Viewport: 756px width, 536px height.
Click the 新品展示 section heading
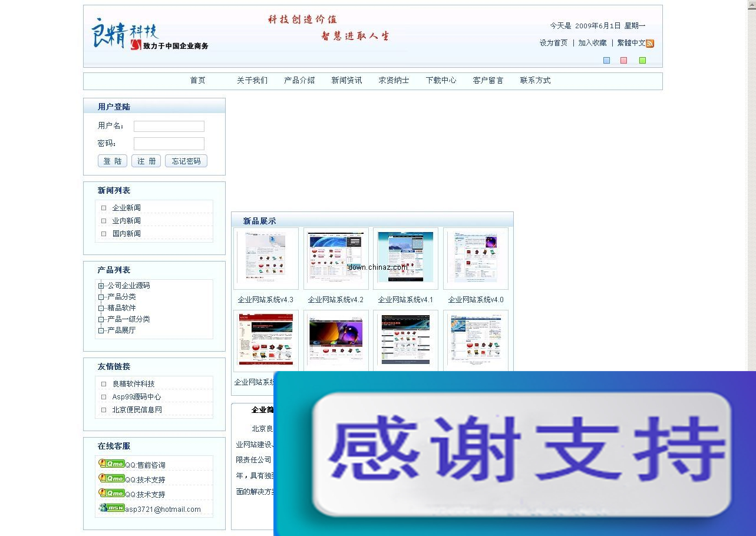[x=259, y=221]
